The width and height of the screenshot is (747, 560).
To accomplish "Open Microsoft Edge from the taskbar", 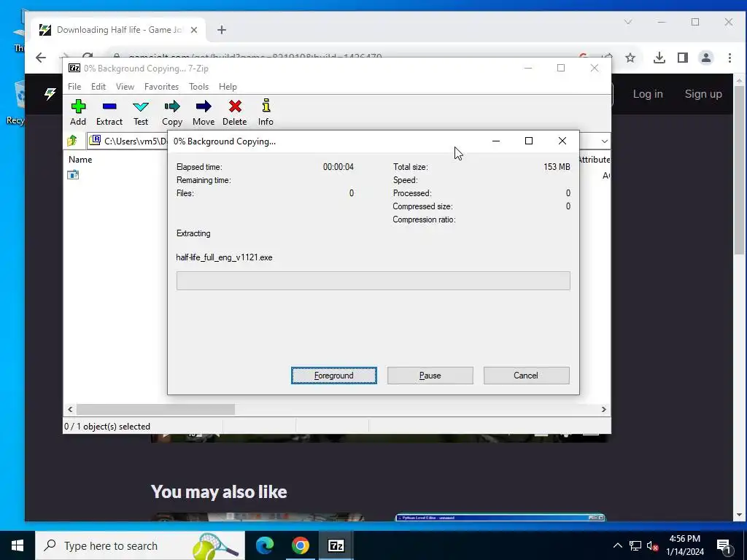I will click(x=265, y=545).
